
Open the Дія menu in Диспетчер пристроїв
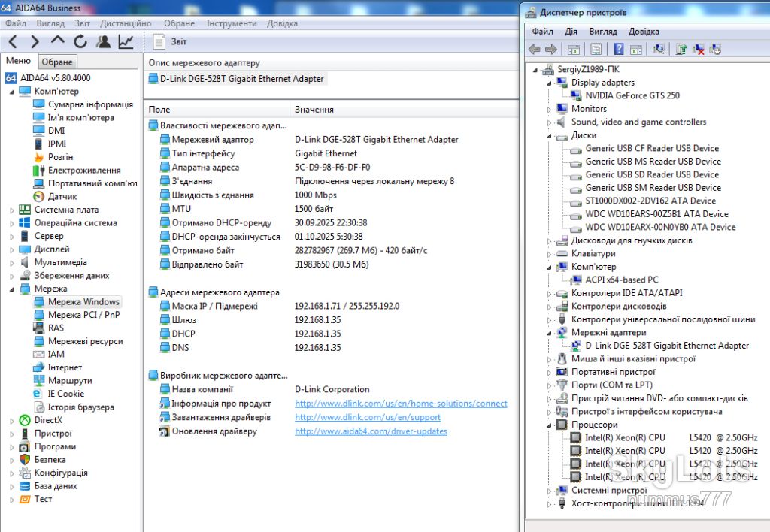[x=571, y=32]
